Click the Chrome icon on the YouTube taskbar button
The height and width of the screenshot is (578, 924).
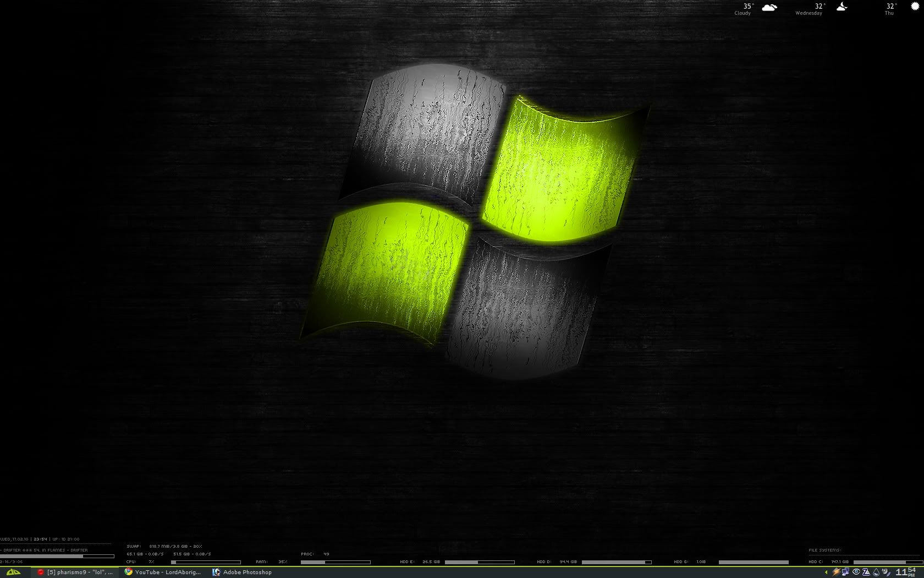click(128, 572)
